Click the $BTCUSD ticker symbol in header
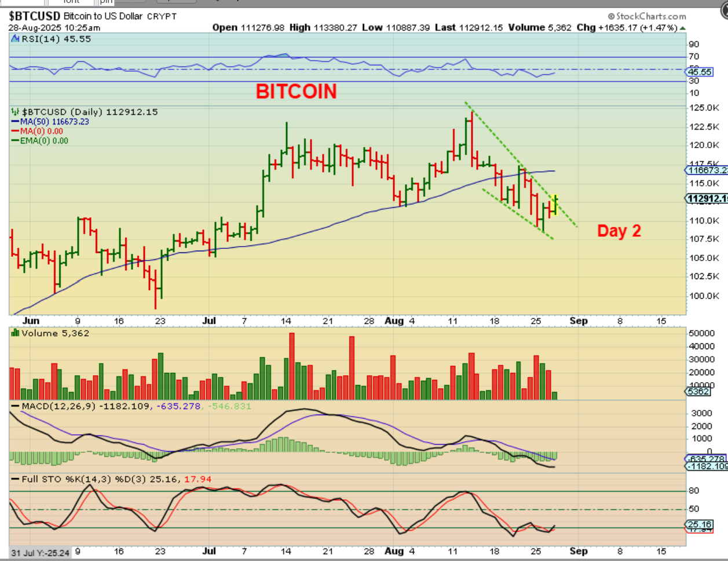The width and height of the screenshot is (728, 561). 34,16
